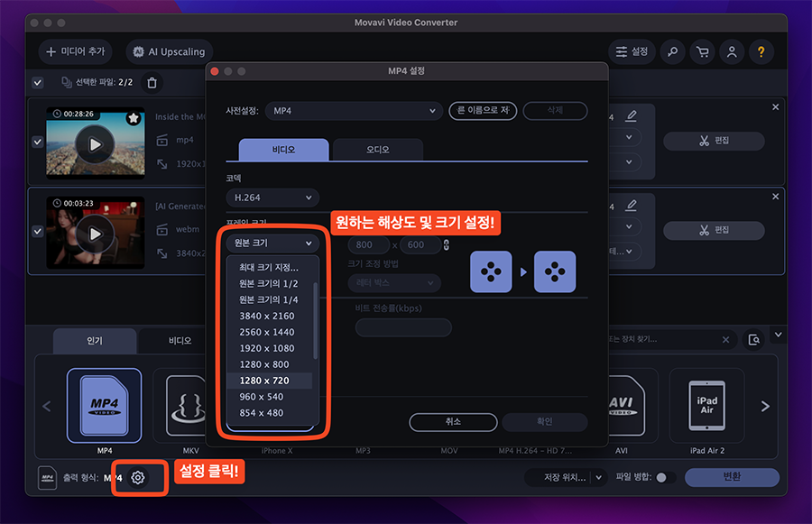Click the save preset as name button

click(483, 110)
